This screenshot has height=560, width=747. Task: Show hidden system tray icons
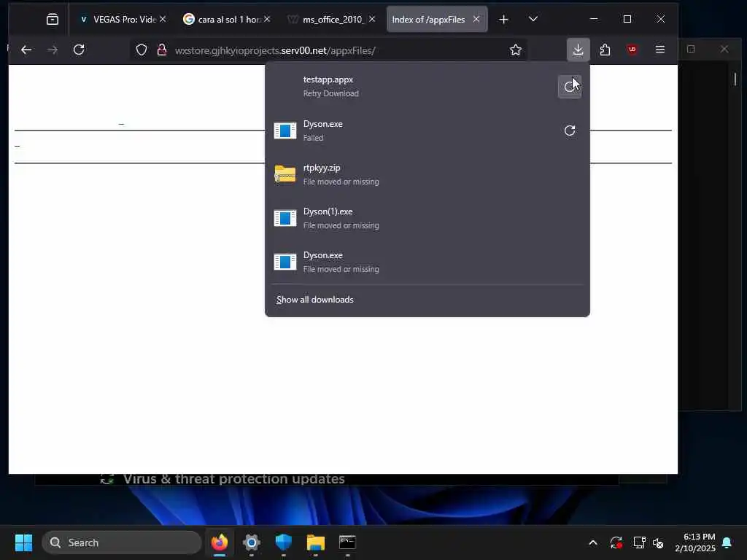point(593,542)
